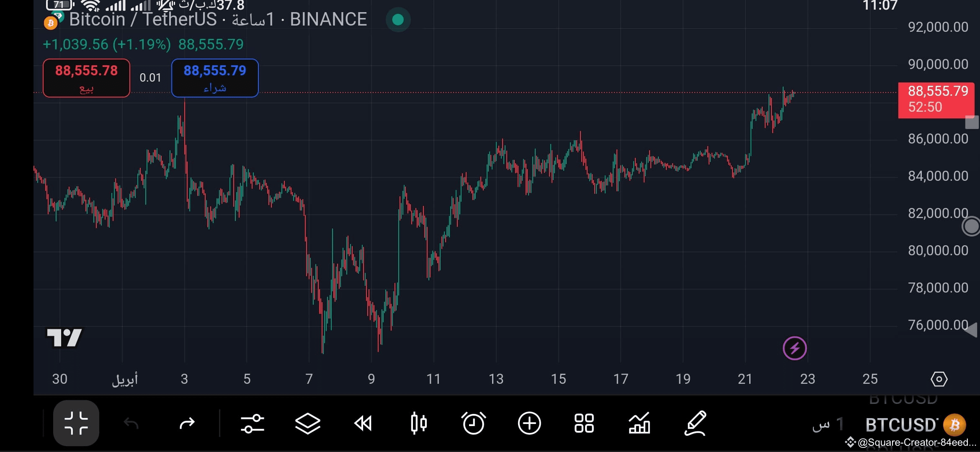
Task: Tap the red sell button 88,555.78
Action: tap(86, 78)
